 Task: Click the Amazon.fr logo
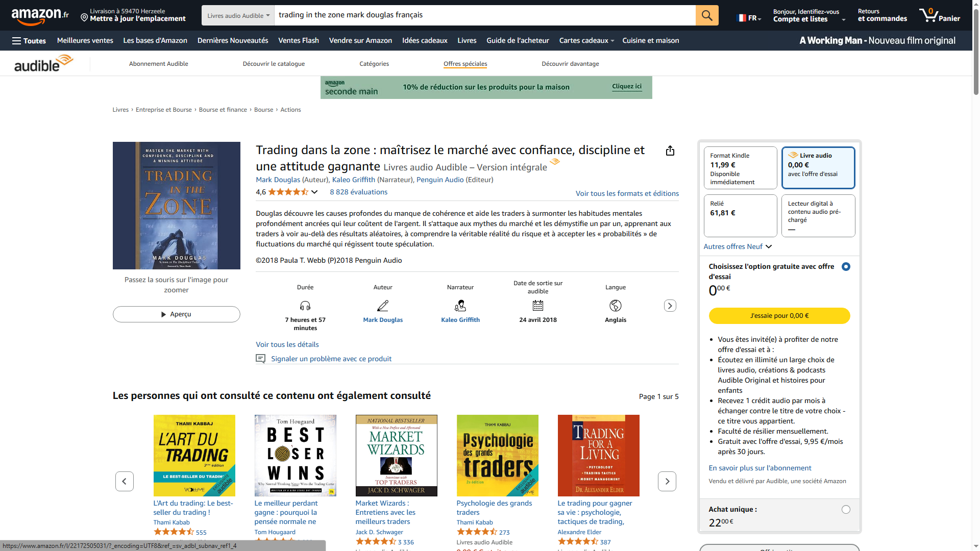pyautogui.click(x=40, y=16)
